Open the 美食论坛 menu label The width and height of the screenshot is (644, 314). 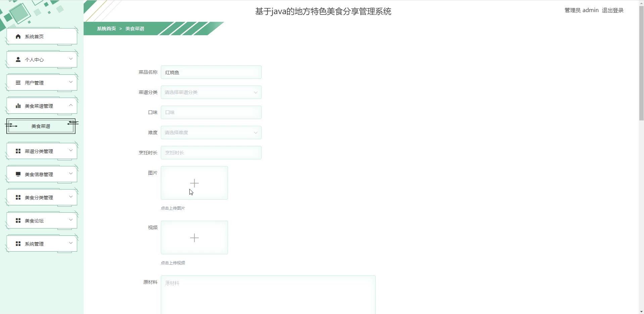[34, 221]
